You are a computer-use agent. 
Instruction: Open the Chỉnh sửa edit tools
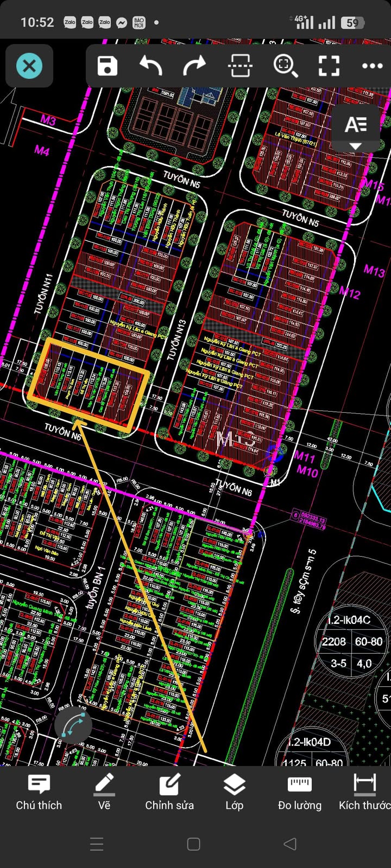[x=169, y=793]
